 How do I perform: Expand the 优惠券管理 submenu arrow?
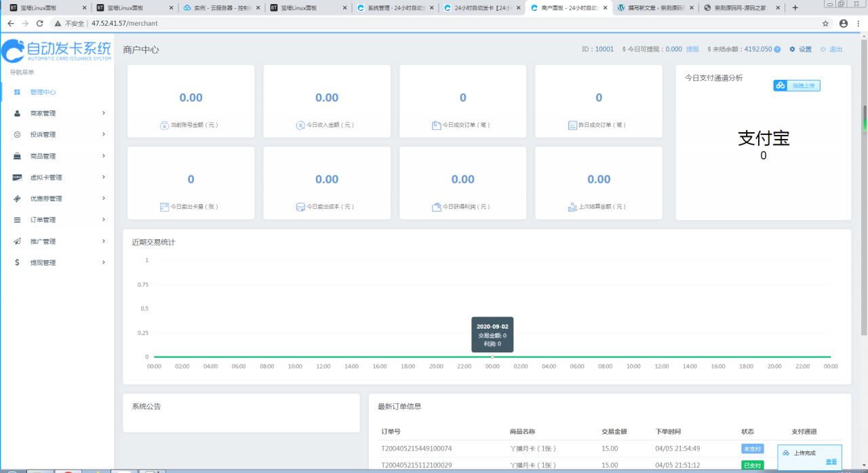pos(104,199)
